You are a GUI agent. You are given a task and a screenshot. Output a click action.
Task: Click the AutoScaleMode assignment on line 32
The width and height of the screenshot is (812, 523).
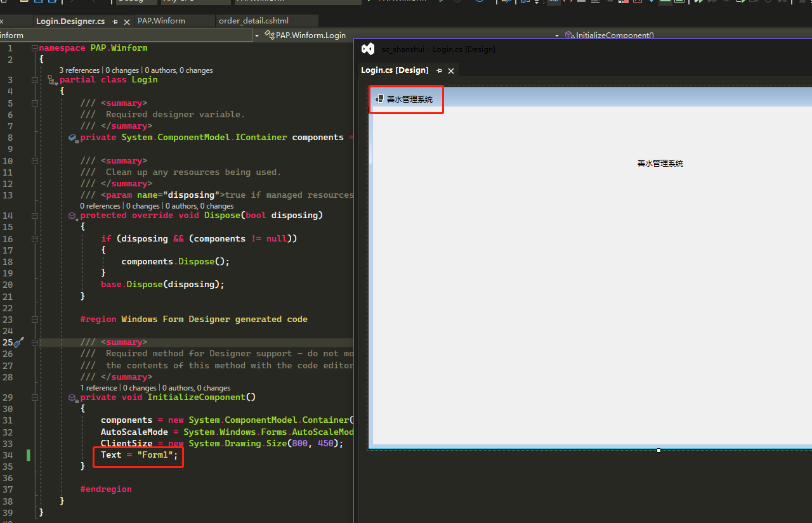click(227, 432)
